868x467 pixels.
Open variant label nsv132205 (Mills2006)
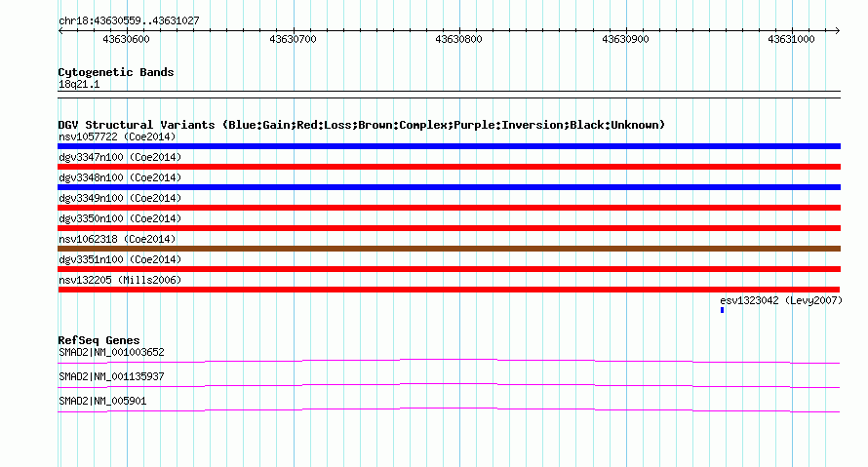pyautogui.click(x=120, y=280)
